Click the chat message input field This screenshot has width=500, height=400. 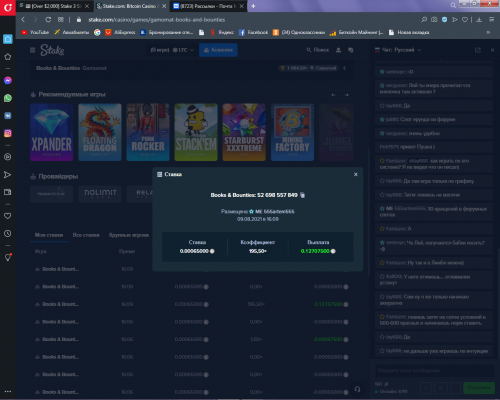tap(434, 370)
